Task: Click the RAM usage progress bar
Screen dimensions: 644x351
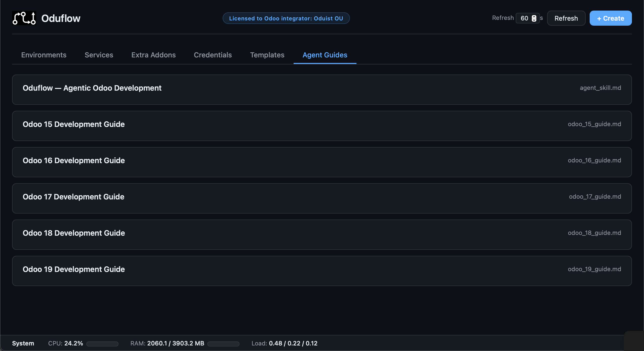Action: (x=223, y=344)
